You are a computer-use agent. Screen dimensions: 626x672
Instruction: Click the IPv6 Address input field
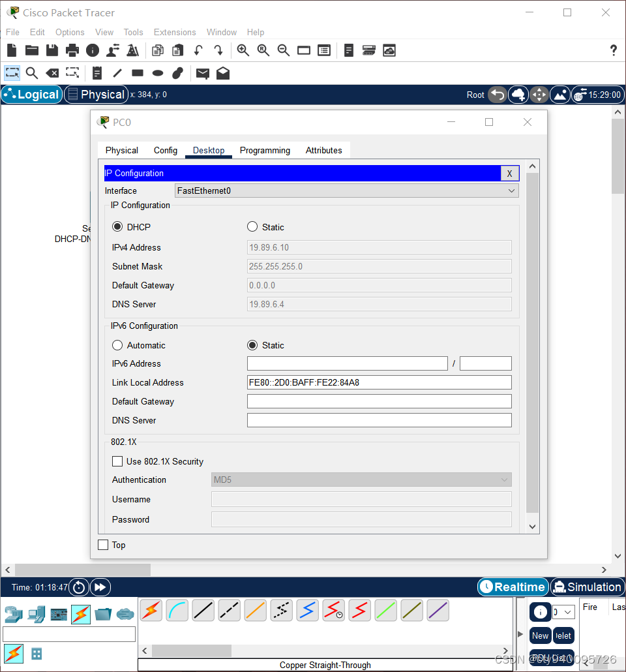click(348, 363)
